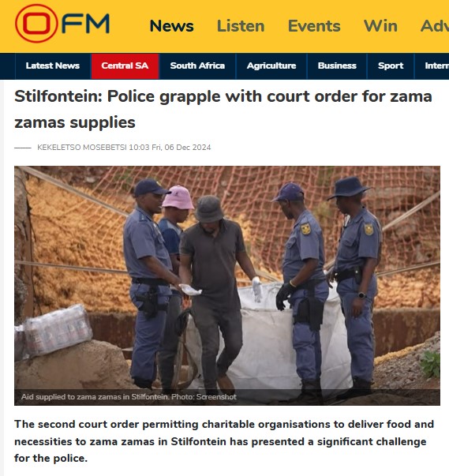Open the Win menu item
Viewport: 449px width, 476px height.
pyautogui.click(x=380, y=26)
